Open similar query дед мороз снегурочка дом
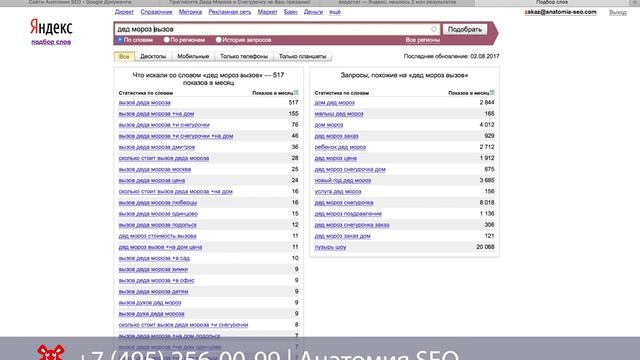 [x=350, y=169]
